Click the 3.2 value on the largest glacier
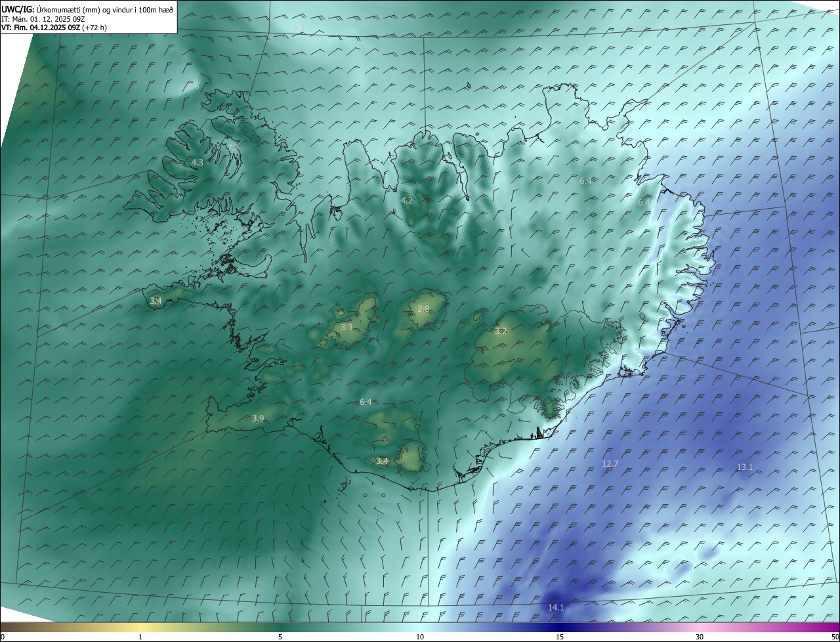This screenshot has height=642, width=840. (501, 332)
